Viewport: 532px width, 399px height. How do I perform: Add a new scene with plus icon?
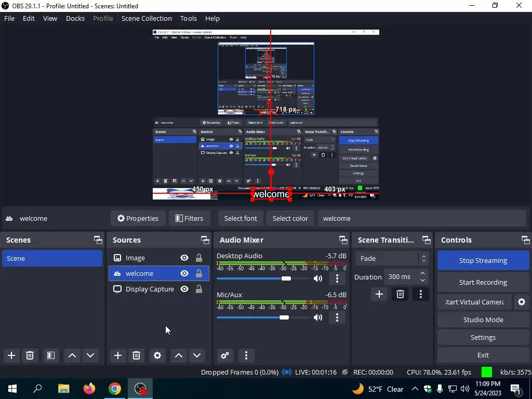tap(11, 355)
